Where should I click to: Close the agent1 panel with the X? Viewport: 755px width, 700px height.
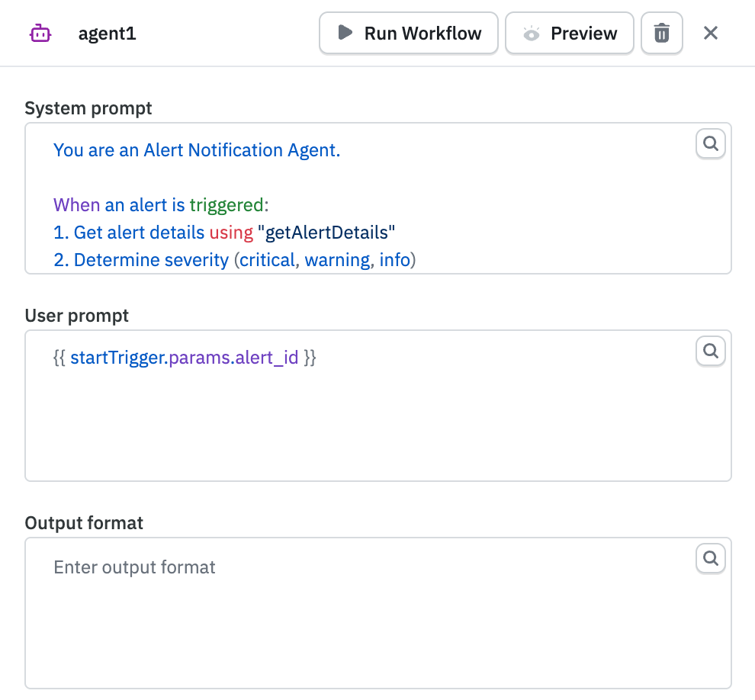(x=711, y=33)
